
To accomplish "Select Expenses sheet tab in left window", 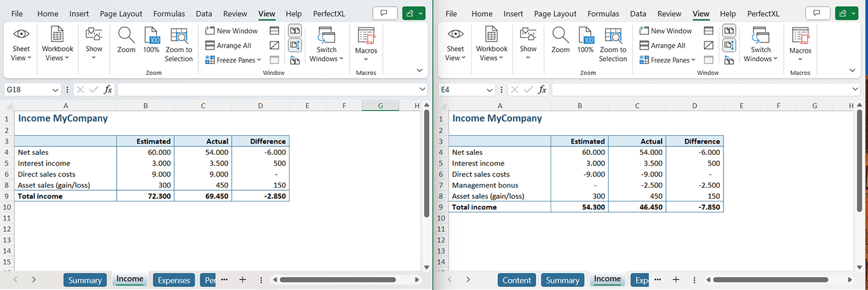I will (x=174, y=280).
